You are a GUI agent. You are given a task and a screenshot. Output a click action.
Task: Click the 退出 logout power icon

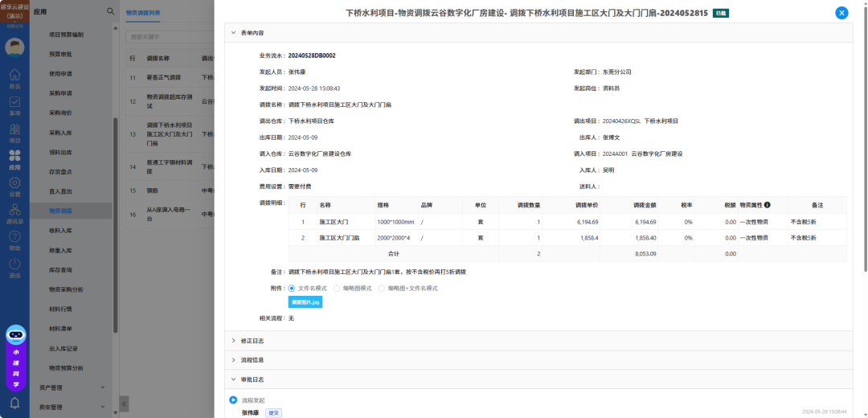coord(14,267)
